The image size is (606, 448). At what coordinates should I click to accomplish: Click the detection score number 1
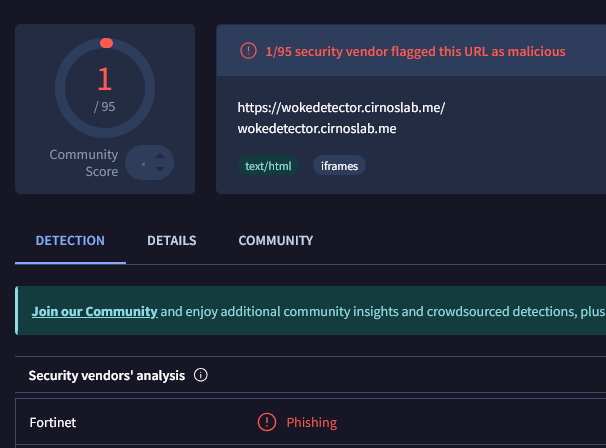[x=105, y=79]
